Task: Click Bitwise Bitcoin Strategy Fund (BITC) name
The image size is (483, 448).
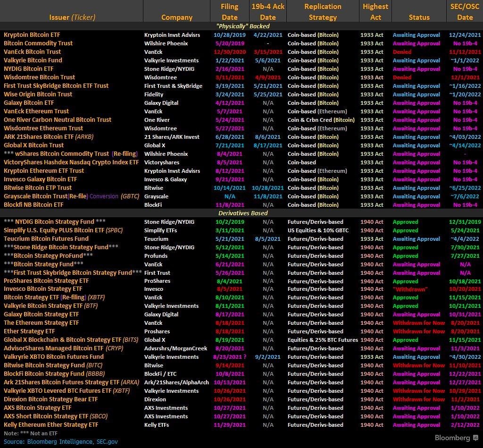Action: [53, 365]
